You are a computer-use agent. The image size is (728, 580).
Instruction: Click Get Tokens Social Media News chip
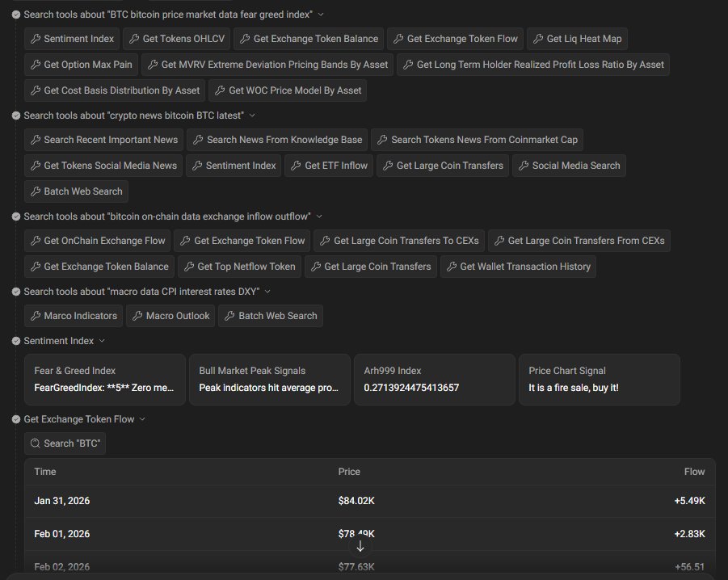point(103,166)
